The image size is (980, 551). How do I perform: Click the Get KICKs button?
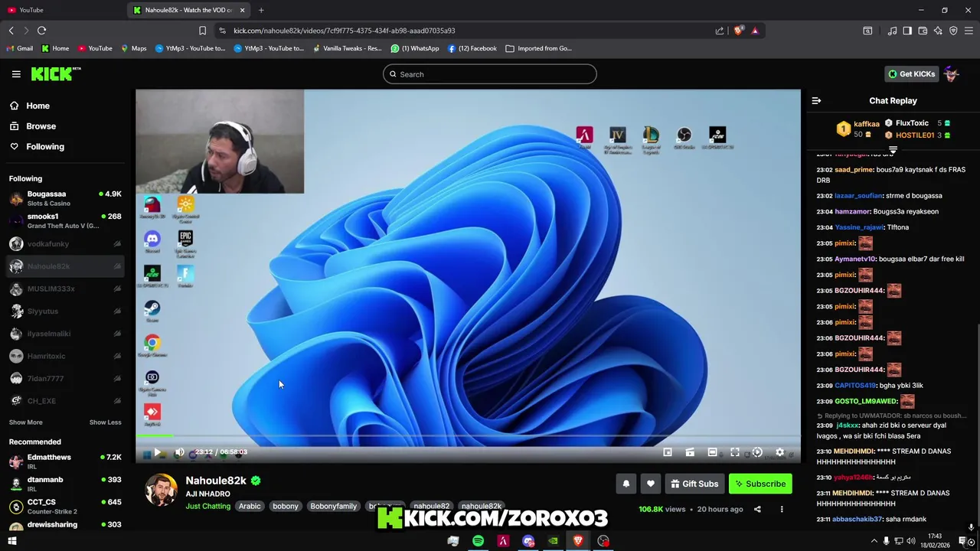911,74
